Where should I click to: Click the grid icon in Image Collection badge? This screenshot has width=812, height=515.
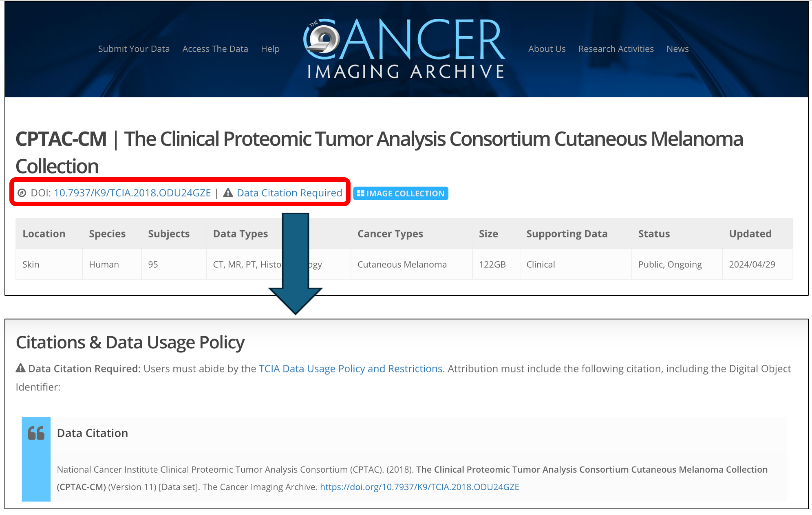click(x=360, y=194)
